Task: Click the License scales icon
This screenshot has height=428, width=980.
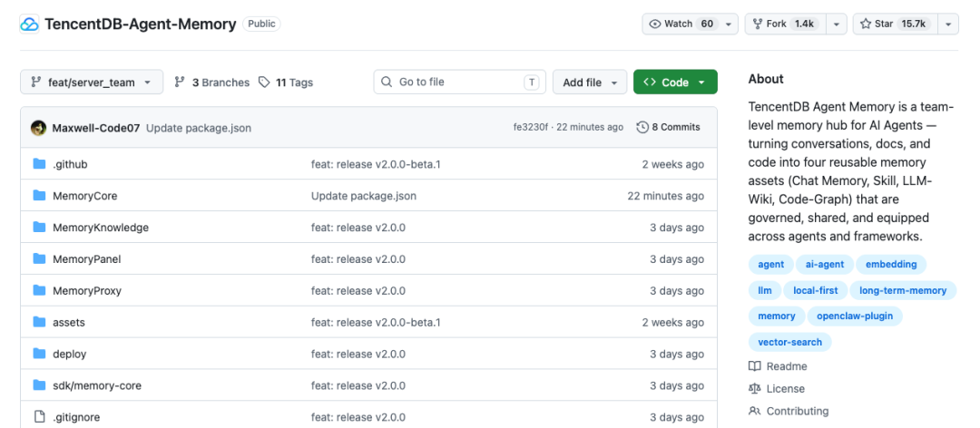Action: 754,389
